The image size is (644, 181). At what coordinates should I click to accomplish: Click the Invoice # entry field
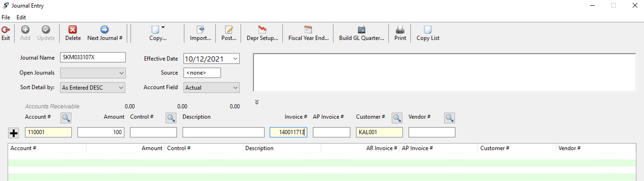click(x=288, y=132)
